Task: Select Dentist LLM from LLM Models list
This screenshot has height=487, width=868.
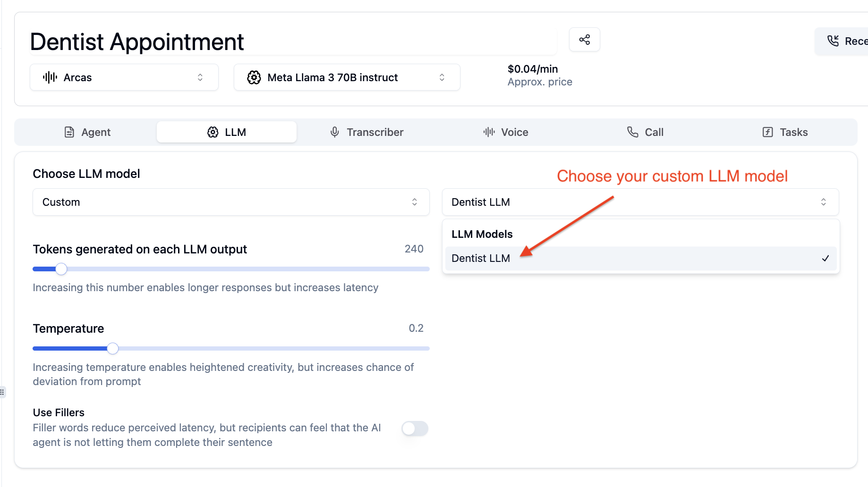Action: click(641, 258)
